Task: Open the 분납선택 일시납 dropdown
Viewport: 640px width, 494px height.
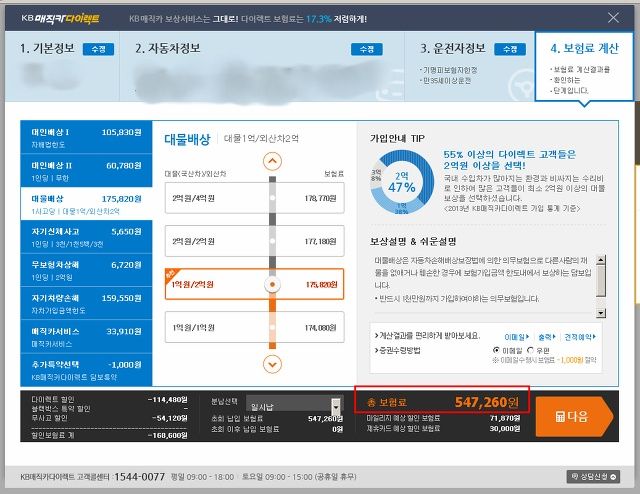Action: click(x=293, y=404)
